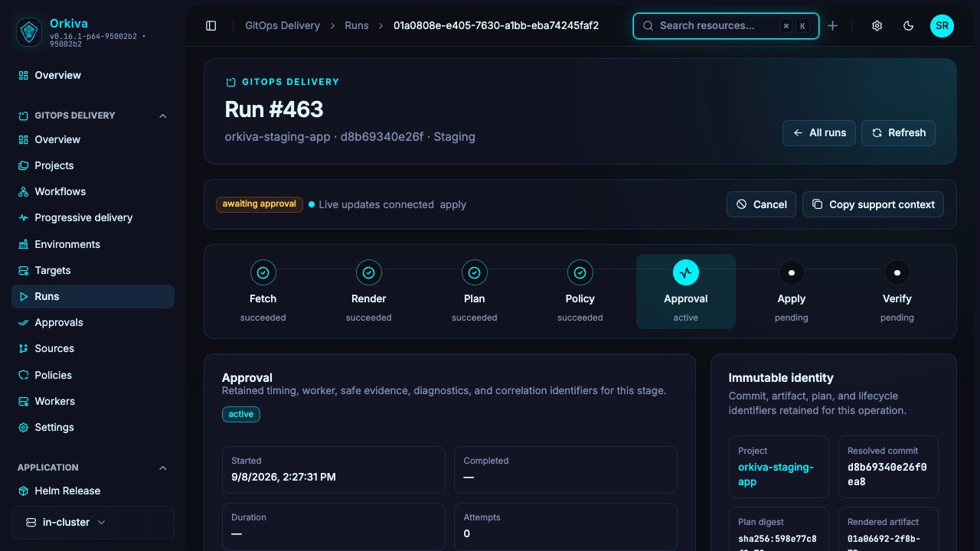Click the run ID in breadcrumb

tap(496, 25)
